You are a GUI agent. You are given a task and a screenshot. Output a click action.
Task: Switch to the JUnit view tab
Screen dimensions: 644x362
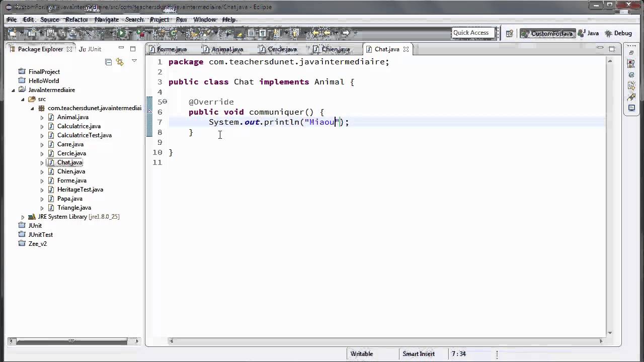pos(90,49)
